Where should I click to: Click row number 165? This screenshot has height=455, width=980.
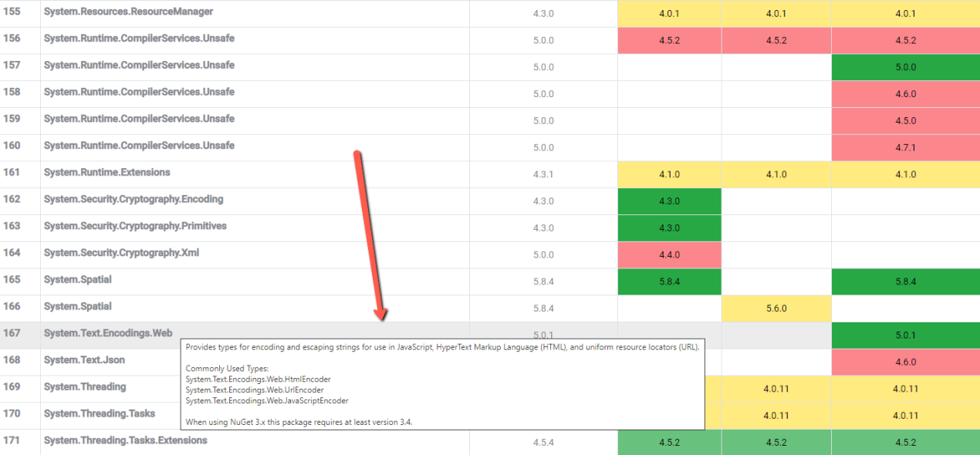point(12,280)
